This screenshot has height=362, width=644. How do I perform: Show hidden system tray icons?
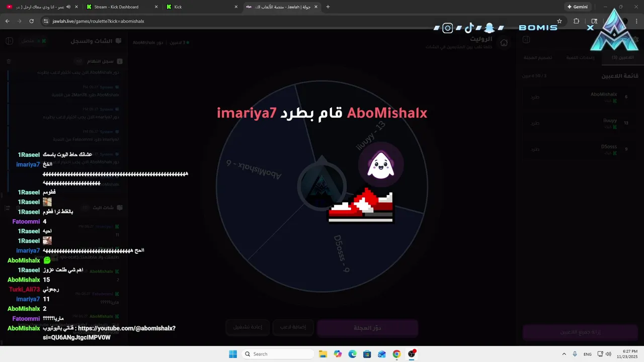coord(564,354)
